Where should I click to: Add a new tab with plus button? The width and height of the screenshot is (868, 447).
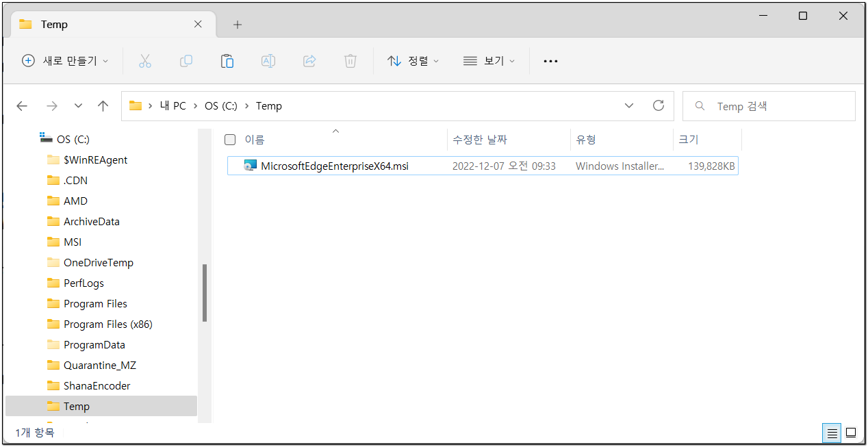(x=238, y=25)
